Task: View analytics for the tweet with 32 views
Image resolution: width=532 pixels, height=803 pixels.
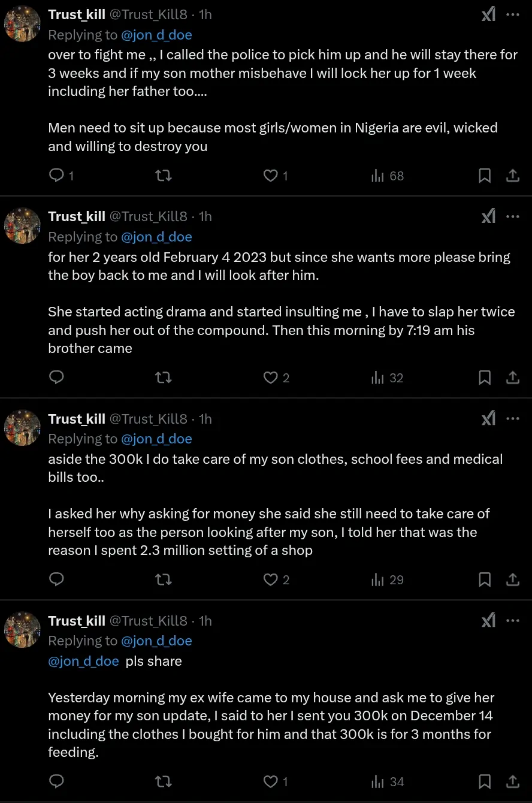Action: click(387, 378)
